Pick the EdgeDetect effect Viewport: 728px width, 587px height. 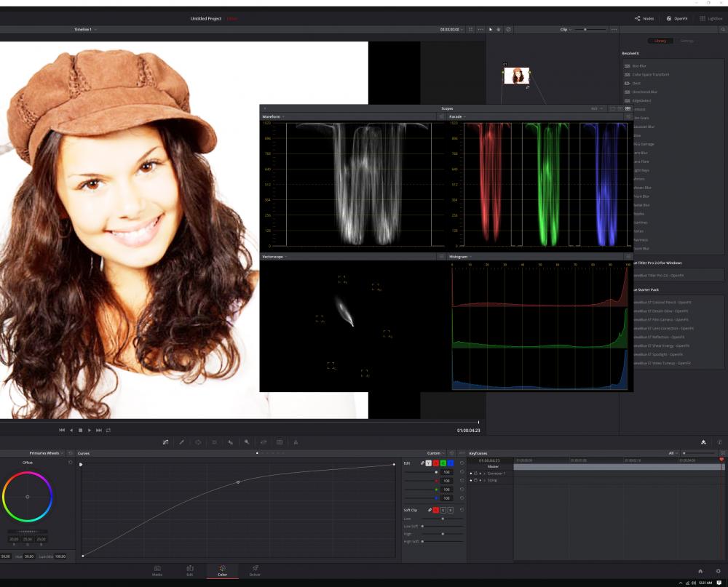pyautogui.click(x=641, y=100)
